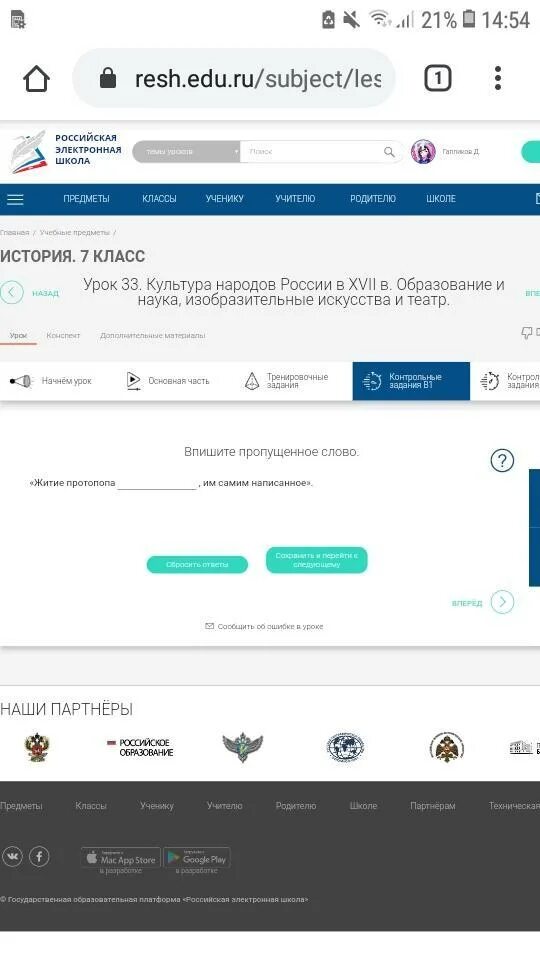Open the Контрольные задания В1 section
The width and height of the screenshot is (540, 960).
click(411, 381)
